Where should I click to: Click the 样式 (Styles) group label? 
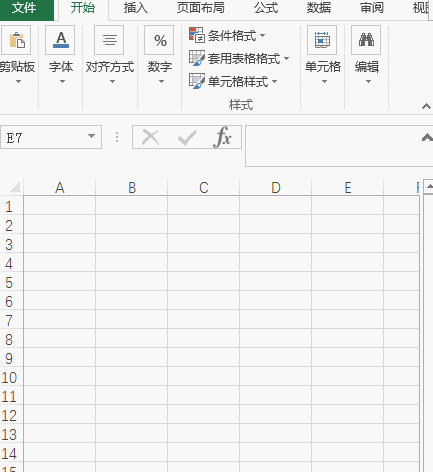(x=241, y=105)
